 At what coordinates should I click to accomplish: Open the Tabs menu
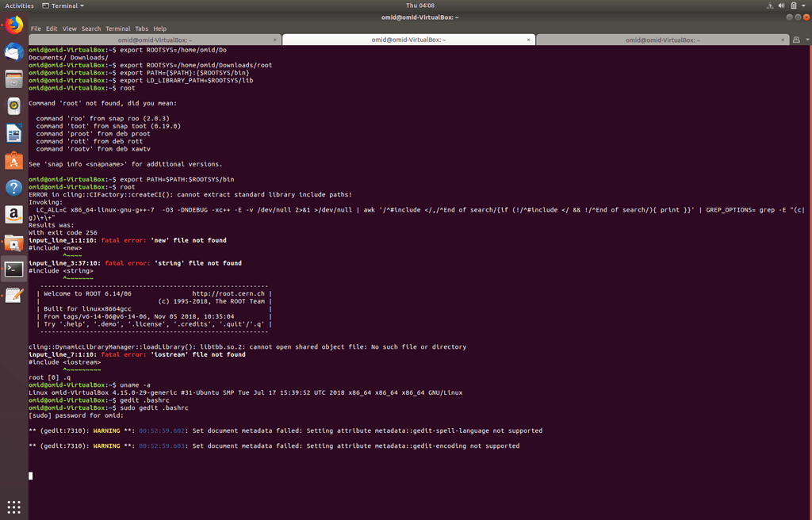140,29
